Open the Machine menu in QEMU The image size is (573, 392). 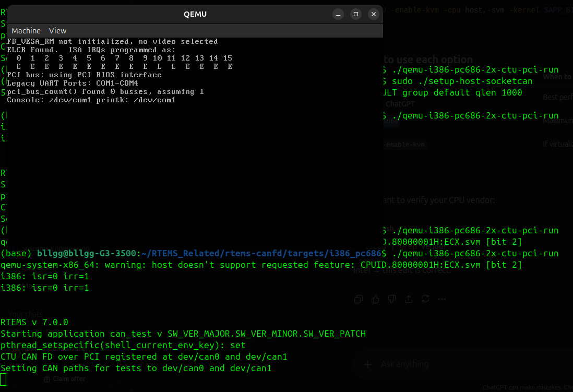coord(26,31)
